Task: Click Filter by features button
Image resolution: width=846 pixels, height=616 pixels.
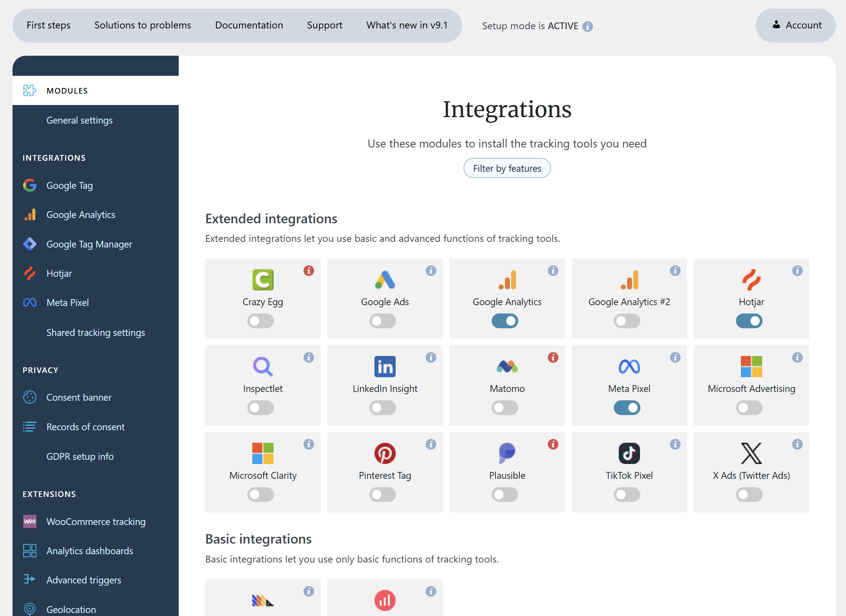Action: point(507,168)
